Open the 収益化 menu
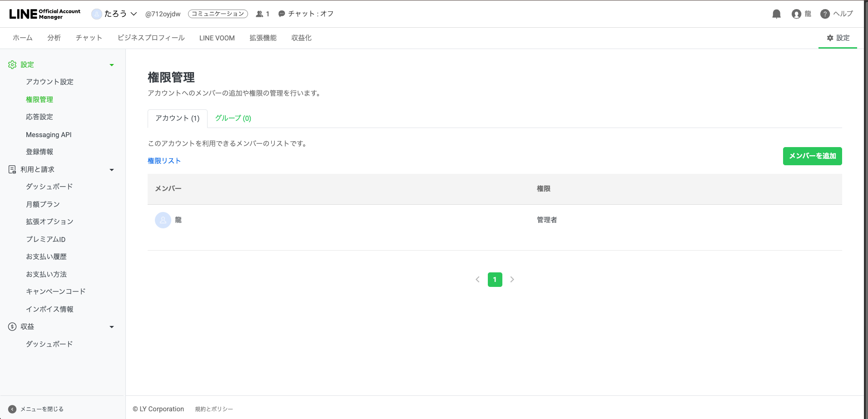The height and width of the screenshot is (419, 868). tap(302, 38)
